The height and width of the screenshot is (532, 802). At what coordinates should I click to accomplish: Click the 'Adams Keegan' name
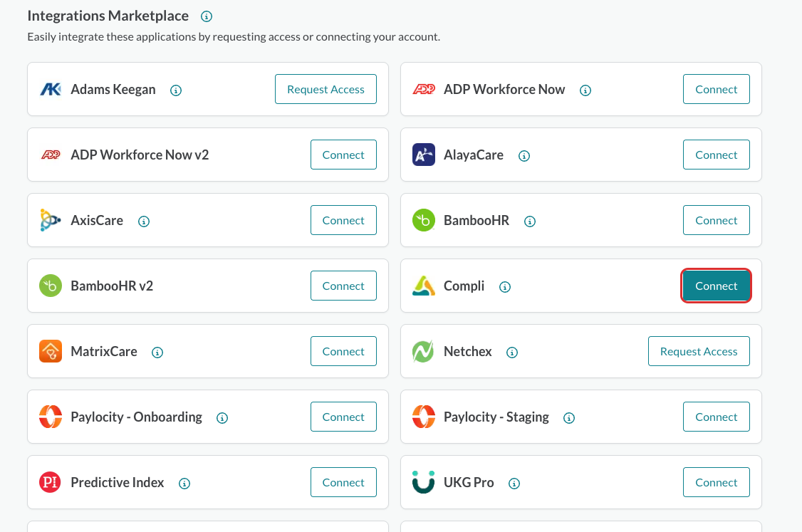click(x=113, y=90)
